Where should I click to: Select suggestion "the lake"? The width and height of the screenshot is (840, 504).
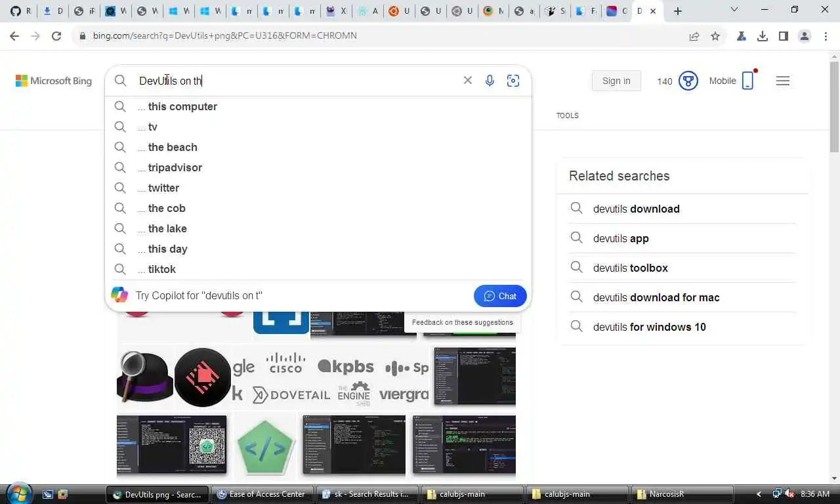tap(318, 228)
